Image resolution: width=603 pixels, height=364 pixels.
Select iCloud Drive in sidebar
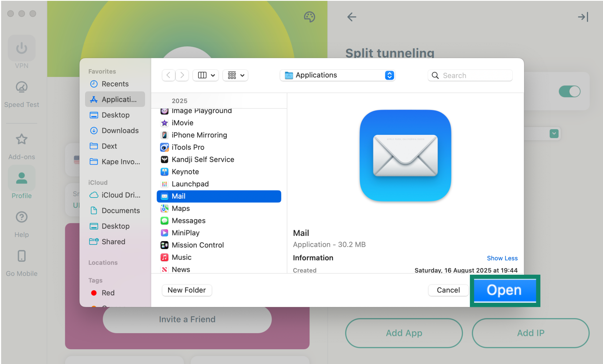pos(120,195)
